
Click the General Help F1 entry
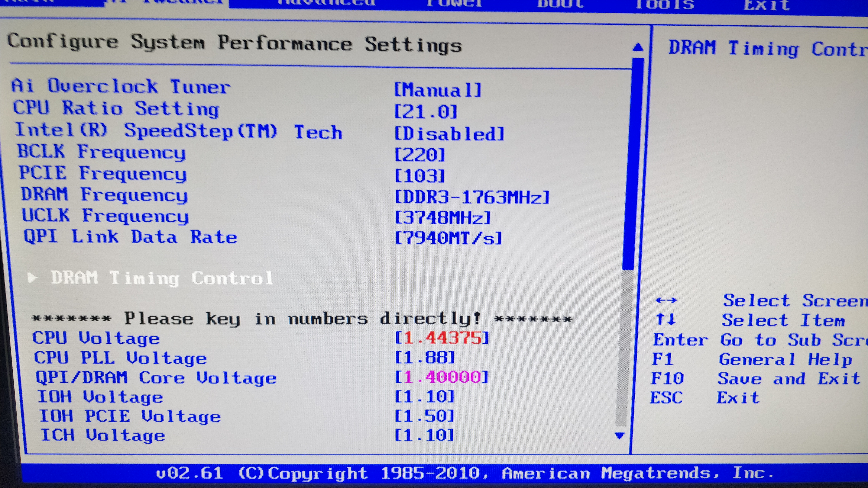tap(785, 360)
